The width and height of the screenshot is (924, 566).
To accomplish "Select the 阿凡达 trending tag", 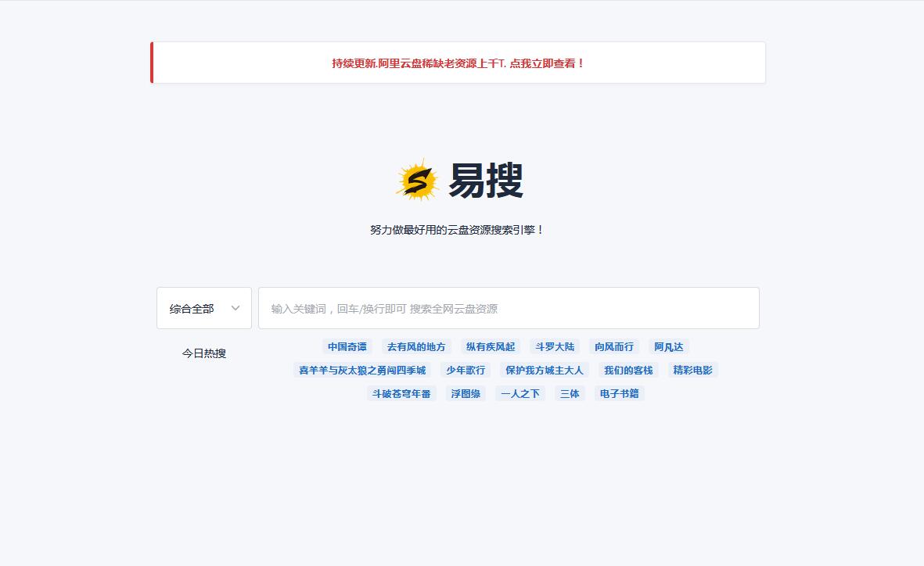I will click(x=669, y=346).
